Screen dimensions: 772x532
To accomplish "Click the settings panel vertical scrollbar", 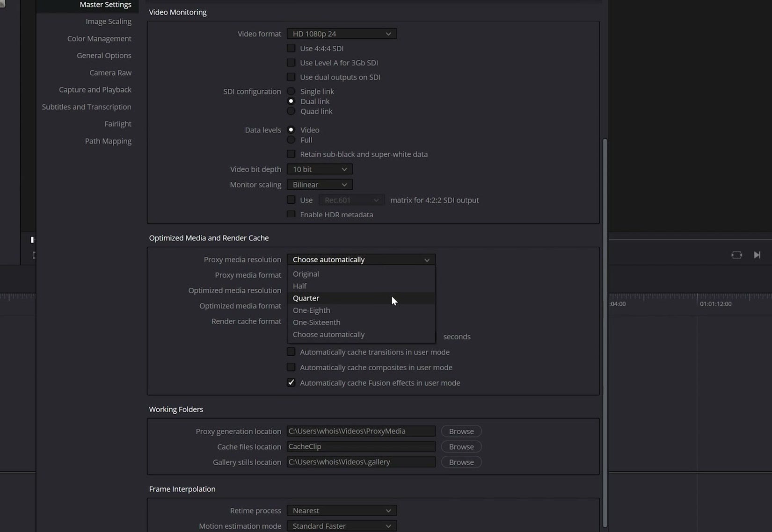I will pyautogui.click(x=605, y=332).
